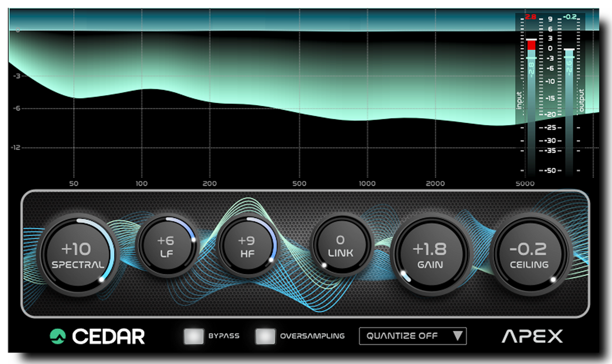
Task: Click the Cedar logo icon
Action: (58, 336)
